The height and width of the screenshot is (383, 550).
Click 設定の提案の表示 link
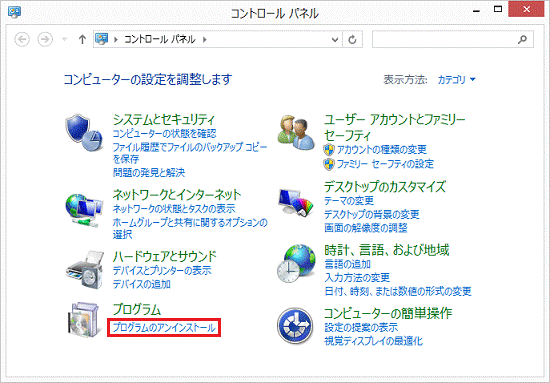(x=361, y=328)
